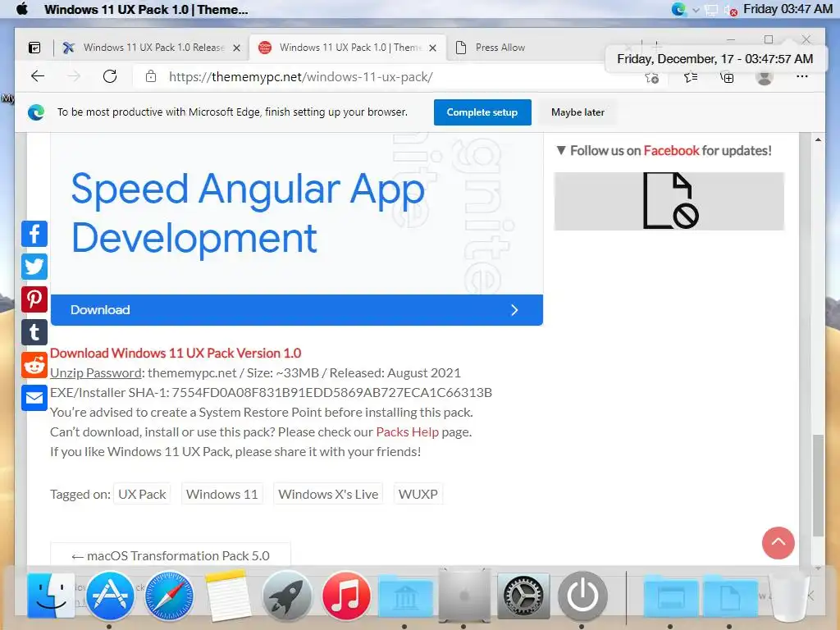Open the Favorites list icon
The image size is (840, 630).
coord(691,77)
